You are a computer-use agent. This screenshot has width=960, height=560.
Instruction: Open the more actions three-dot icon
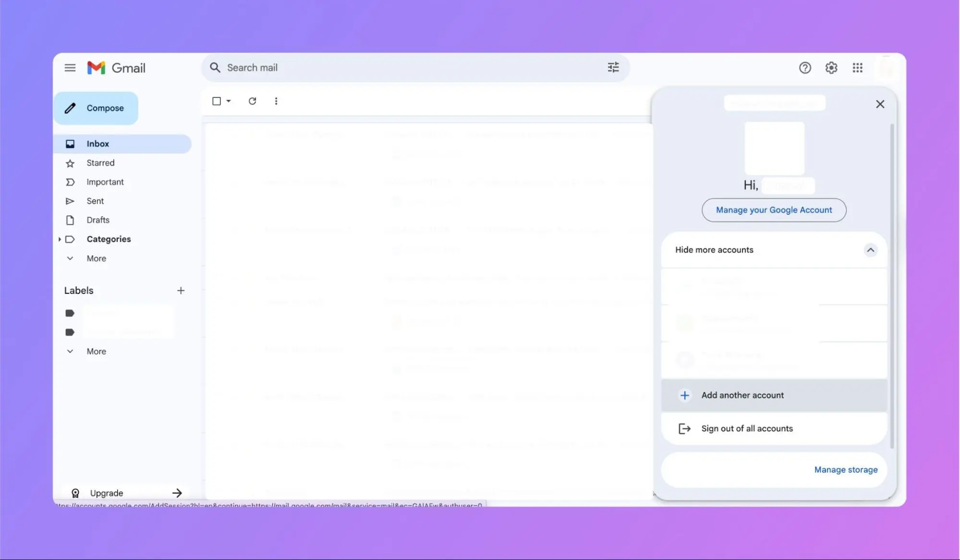point(276,101)
